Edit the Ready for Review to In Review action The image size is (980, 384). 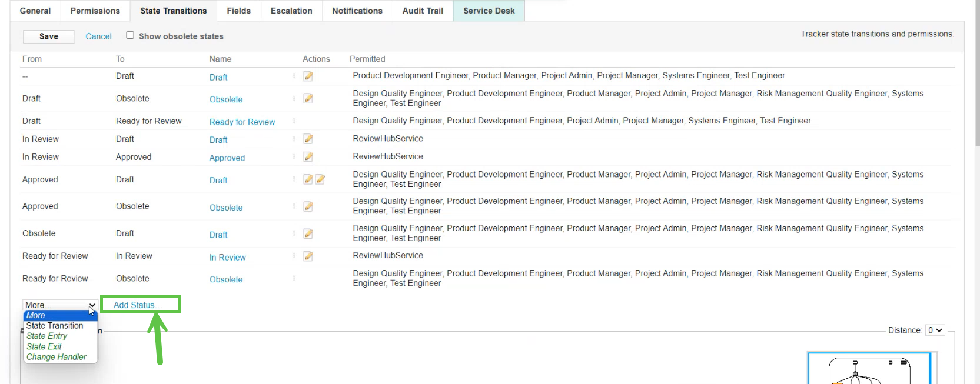(x=308, y=256)
